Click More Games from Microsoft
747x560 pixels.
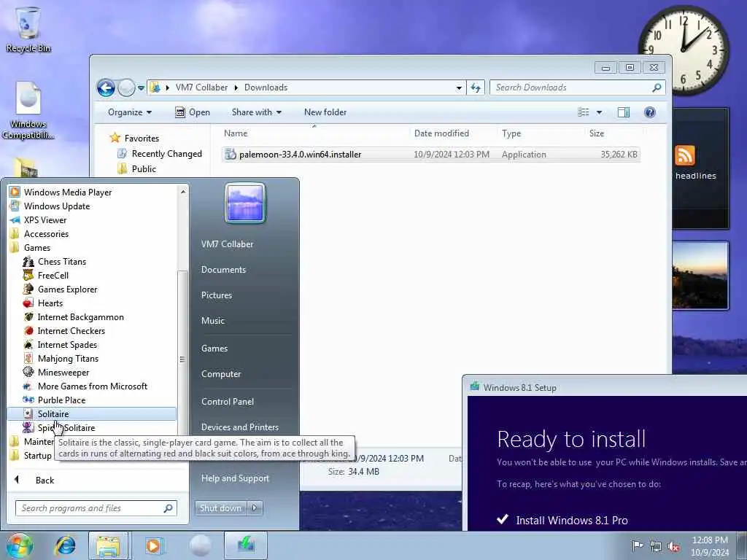pos(93,386)
